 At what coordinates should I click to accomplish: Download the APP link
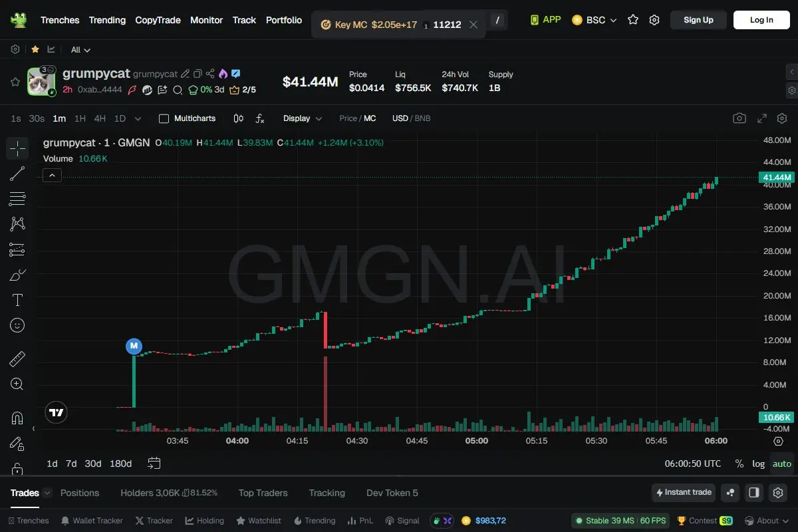[545, 20]
